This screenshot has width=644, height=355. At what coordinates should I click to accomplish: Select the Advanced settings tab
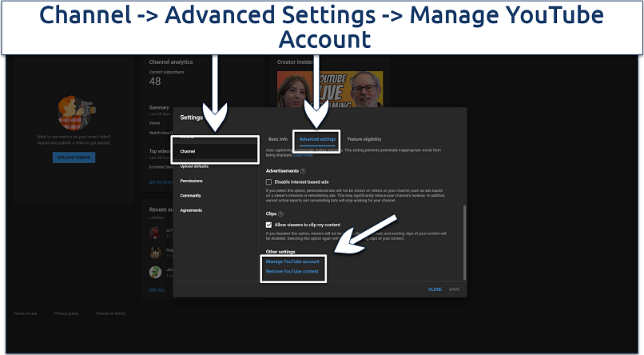[317, 139]
